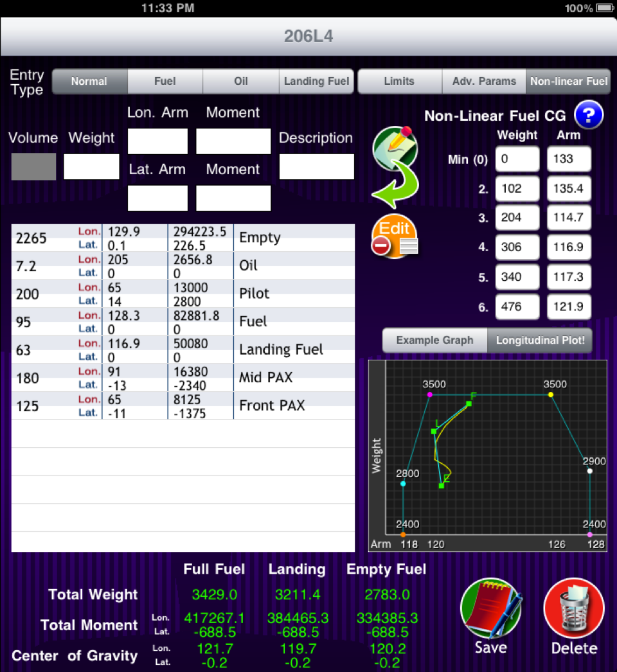This screenshot has width=617, height=672.
Task: Switch to the Fuel entry type
Action: pyautogui.click(x=165, y=81)
